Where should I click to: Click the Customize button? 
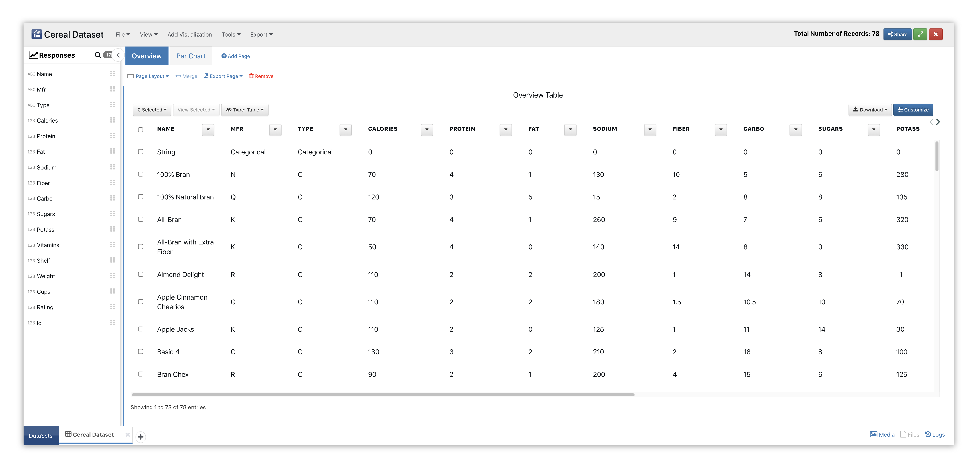[x=913, y=110]
